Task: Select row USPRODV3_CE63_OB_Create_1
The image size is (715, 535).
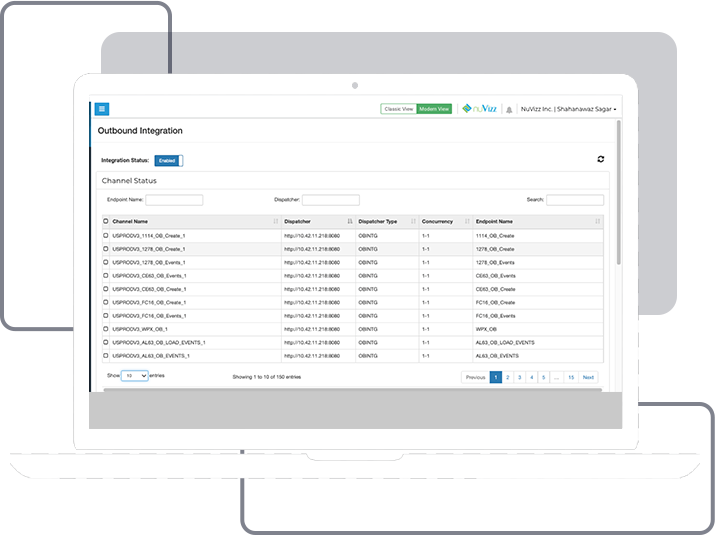Action: click(106, 289)
